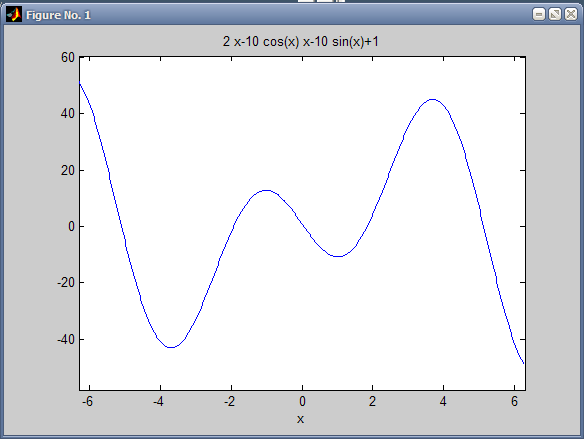Click the x-axis tick label 4
The width and height of the screenshot is (584, 439).
click(x=443, y=401)
